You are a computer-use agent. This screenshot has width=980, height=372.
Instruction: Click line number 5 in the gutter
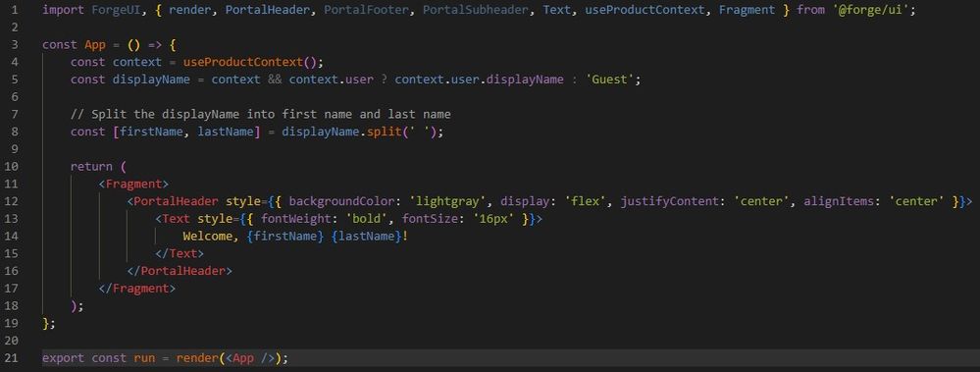[x=15, y=80]
